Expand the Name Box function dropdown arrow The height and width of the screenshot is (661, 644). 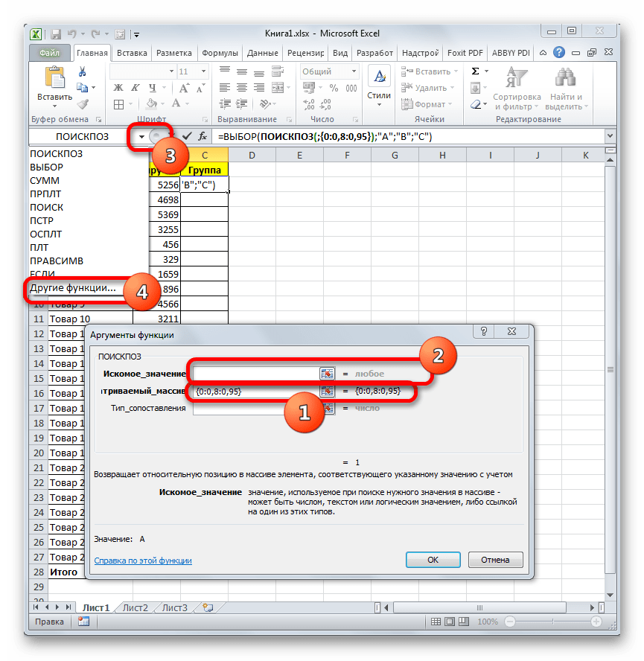pyautogui.click(x=141, y=137)
